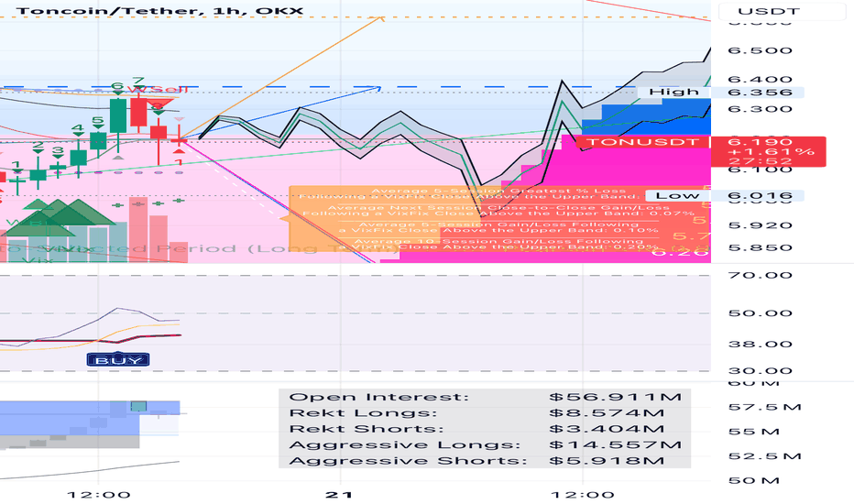This screenshot has width=854, height=504.
Task: Click the Rekt Longs: row label
Action: tap(363, 413)
